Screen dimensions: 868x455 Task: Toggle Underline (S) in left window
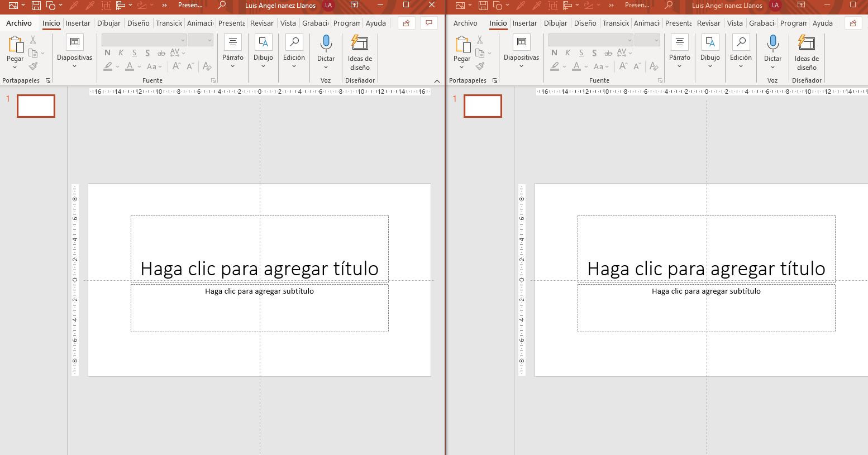click(134, 53)
